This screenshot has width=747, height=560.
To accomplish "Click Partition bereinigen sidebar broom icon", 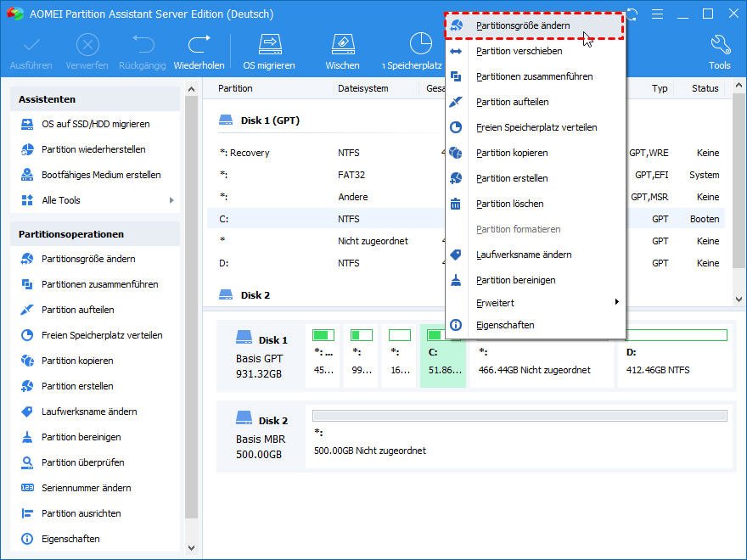I will pos(27,437).
